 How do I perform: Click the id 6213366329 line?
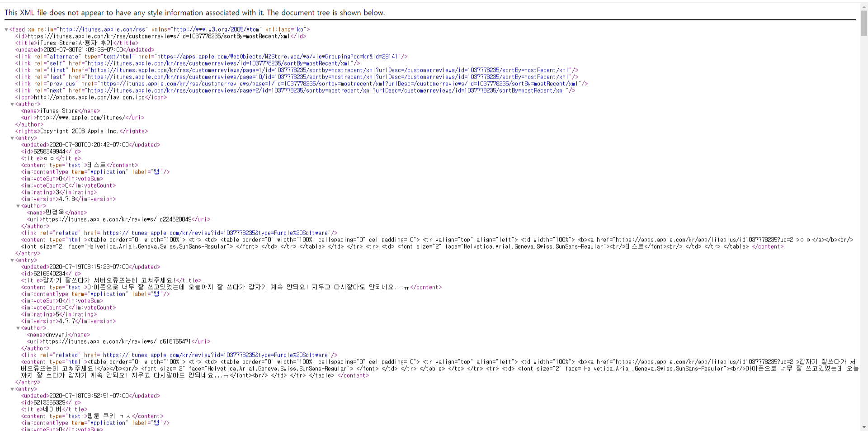(x=51, y=403)
